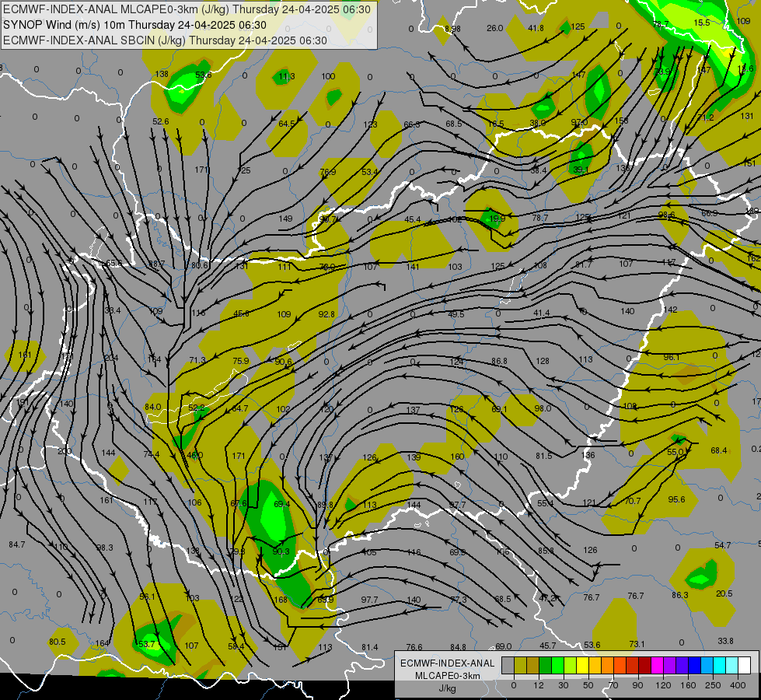The width and height of the screenshot is (761, 700).
Task: Click the map value 41.4
Action: click(x=541, y=313)
